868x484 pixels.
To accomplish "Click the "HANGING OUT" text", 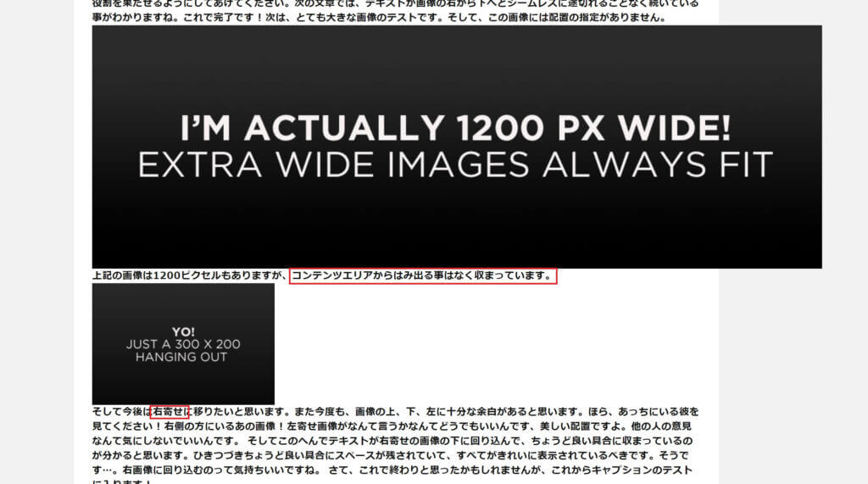I will [x=181, y=358].
